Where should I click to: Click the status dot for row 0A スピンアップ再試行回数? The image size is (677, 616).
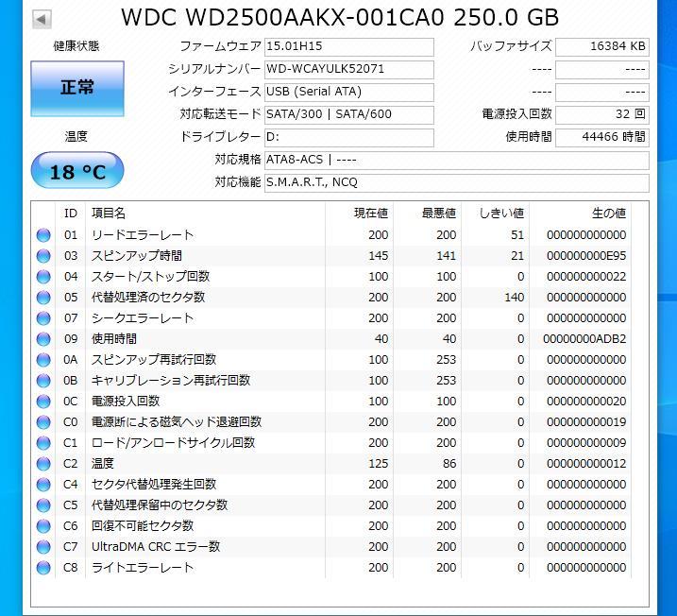pos(43,360)
